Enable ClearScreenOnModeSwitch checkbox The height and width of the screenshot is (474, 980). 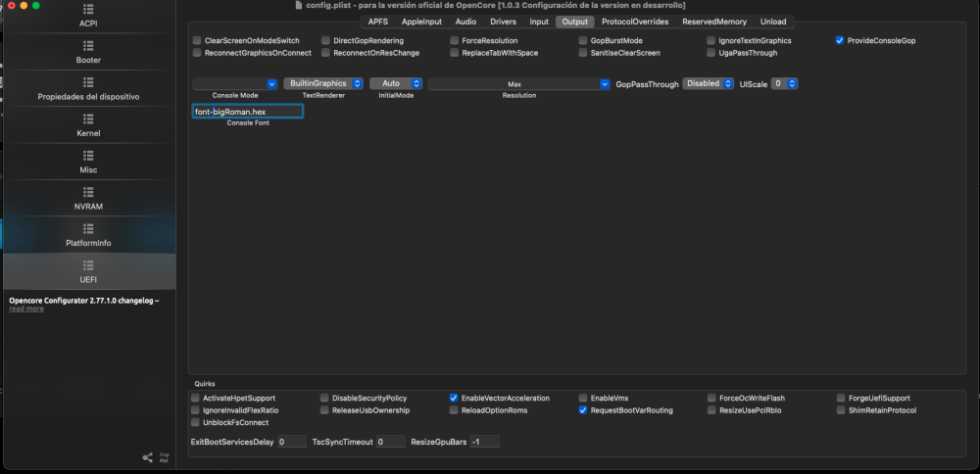[x=197, y=40]
